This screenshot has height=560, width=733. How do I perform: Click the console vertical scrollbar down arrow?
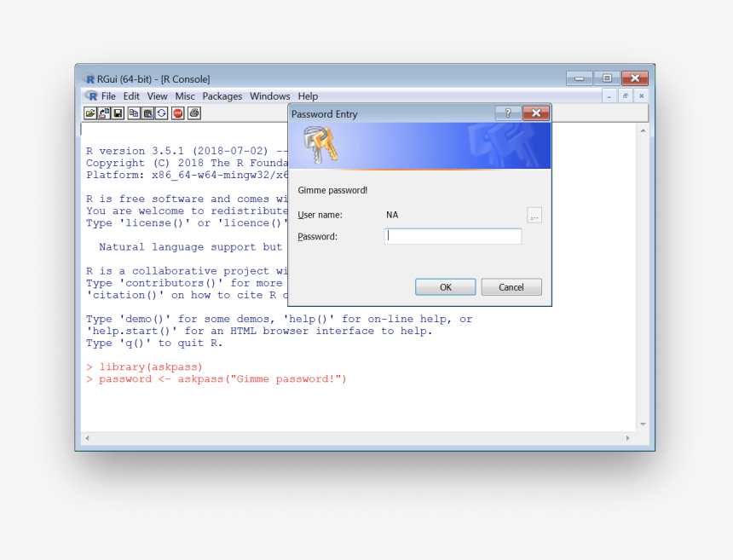point(643,424)
